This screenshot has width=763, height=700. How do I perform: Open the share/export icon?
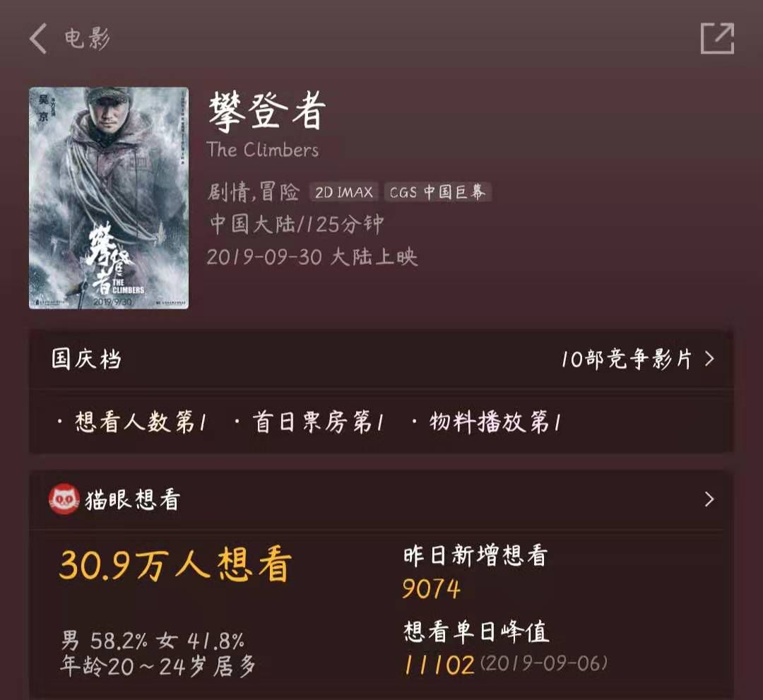pyautogui.click(x=717, y=38)
